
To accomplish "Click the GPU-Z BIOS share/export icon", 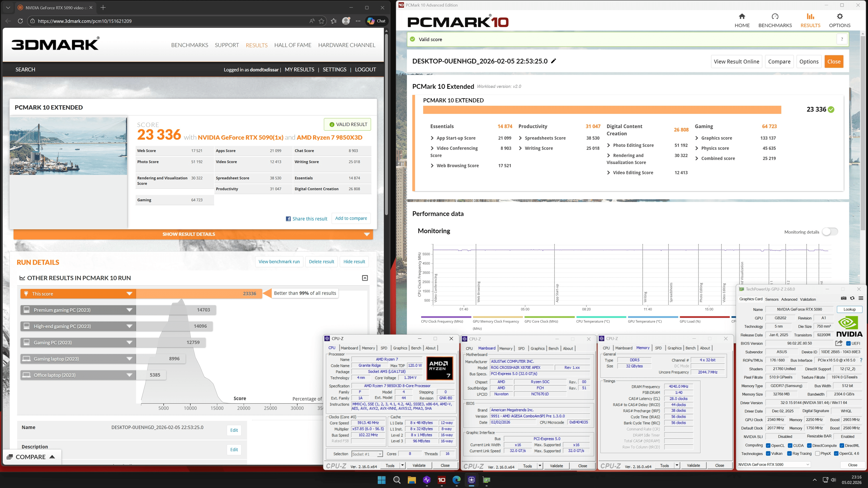I will (839, 343).
